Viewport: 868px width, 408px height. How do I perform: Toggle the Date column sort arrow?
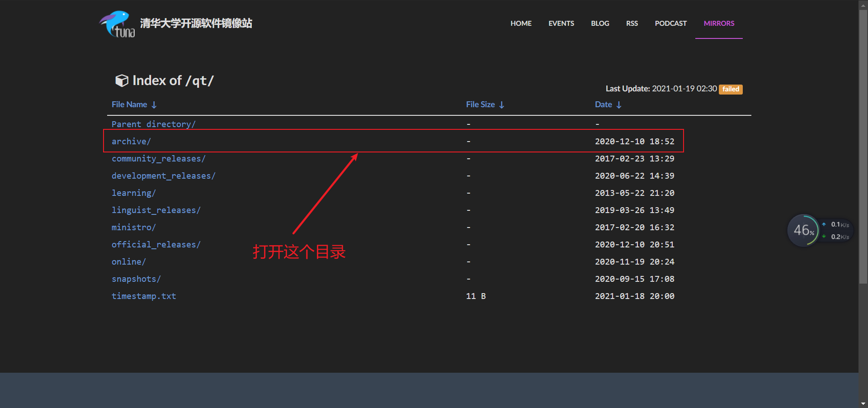(619, 104)
